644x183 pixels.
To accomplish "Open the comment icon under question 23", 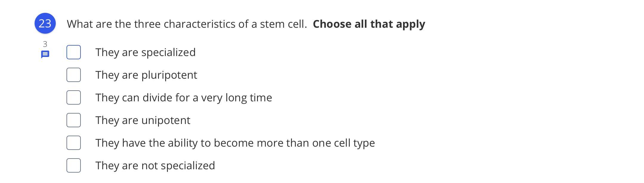I will pos(45,55).
